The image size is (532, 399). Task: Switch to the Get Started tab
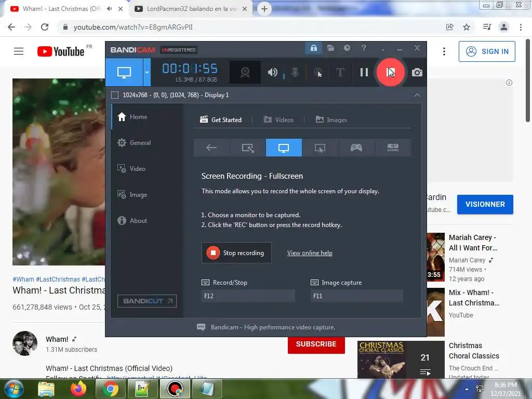tap(221, 120)
